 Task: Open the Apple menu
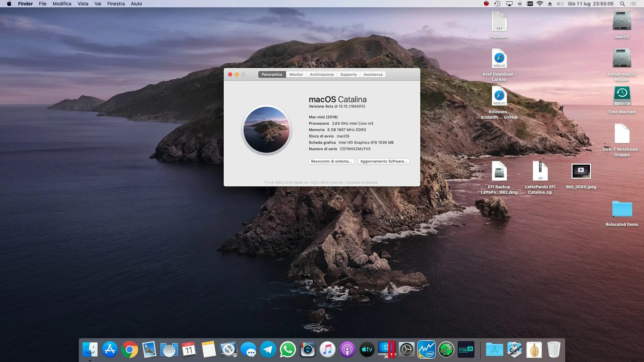click(x=9, y=4)
